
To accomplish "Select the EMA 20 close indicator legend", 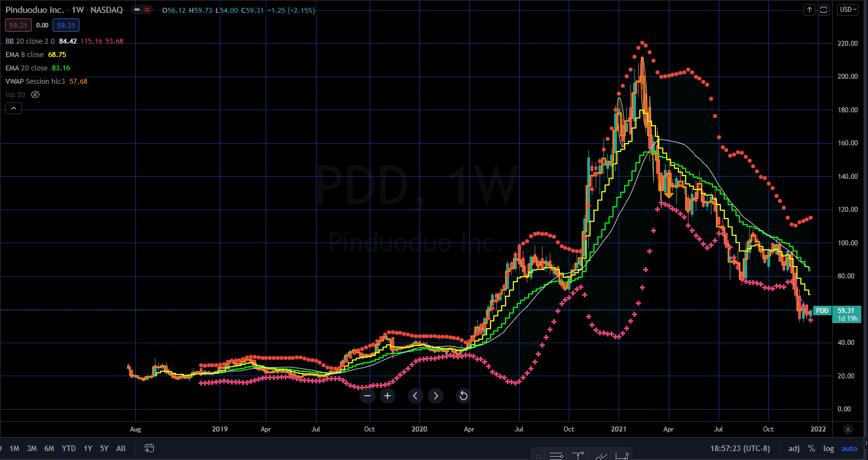I will tap(26, 68).
